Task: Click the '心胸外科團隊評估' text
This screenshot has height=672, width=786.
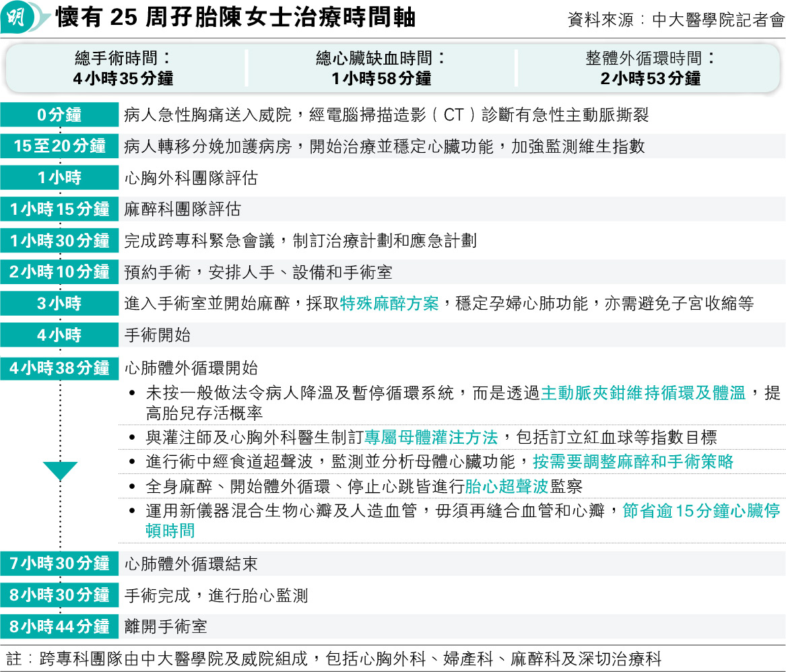Action: 191,178
